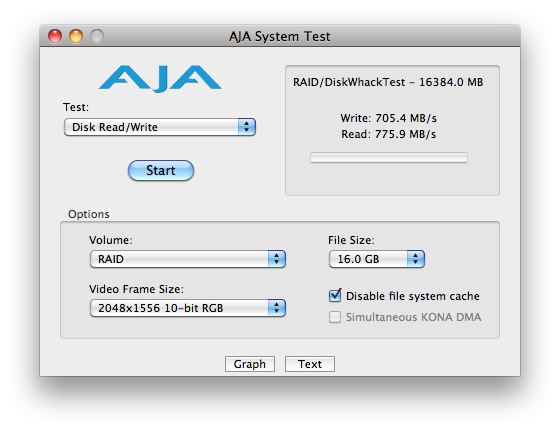Open the RAID volume dropdown
Image resolution: width=560 pixels, height=431 pixels.
pyautogui.click(x=188, y=259)
